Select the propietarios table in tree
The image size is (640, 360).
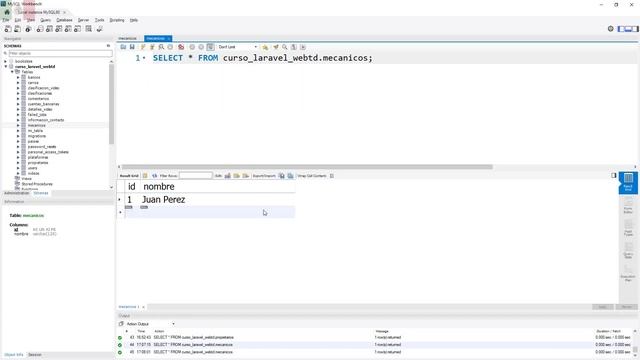coord(38,162)
